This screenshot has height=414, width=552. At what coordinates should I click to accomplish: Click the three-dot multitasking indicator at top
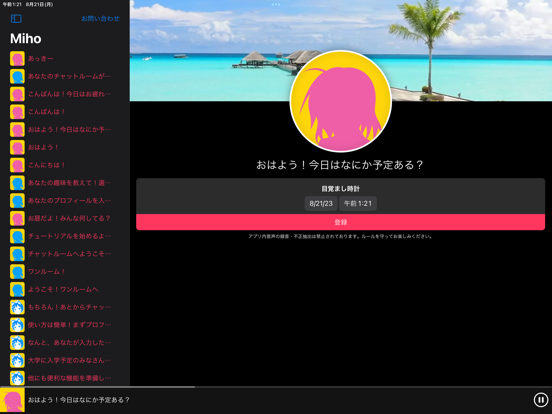click(x=276, y=5)
